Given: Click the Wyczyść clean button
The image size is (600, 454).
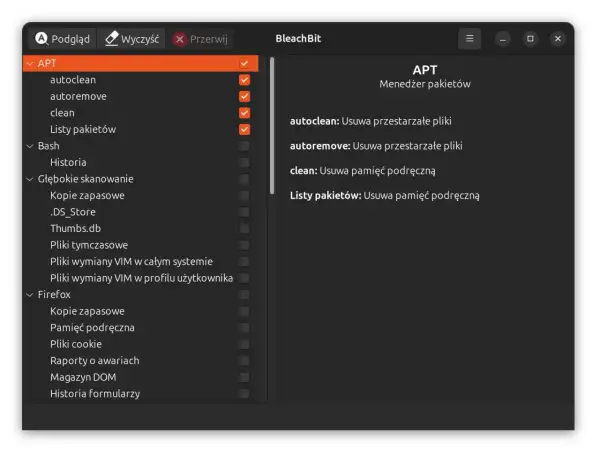Looking at the screenshot, I should [x=132, y=39].
